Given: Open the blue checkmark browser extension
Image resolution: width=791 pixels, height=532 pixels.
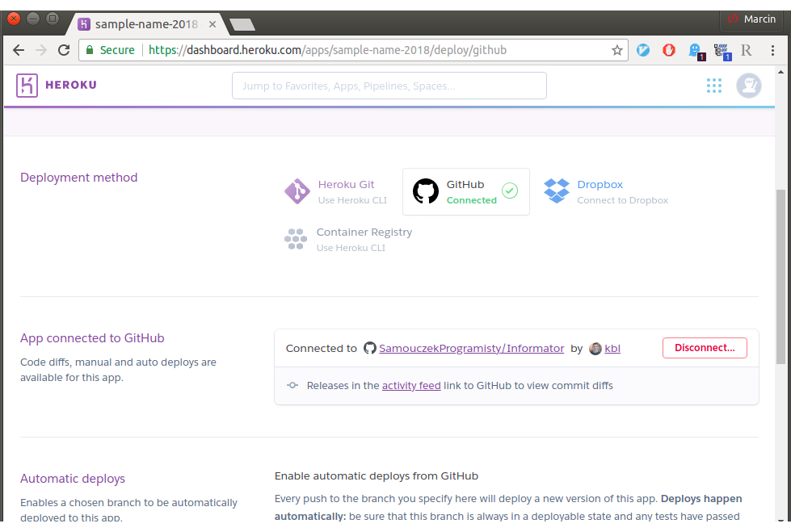Looking at the screenshot, I should (642, 50).
